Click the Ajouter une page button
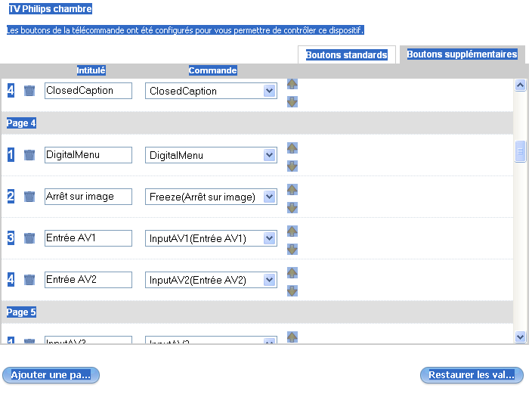The height and width of the screenshot is (416, 532). click(51, 375)
